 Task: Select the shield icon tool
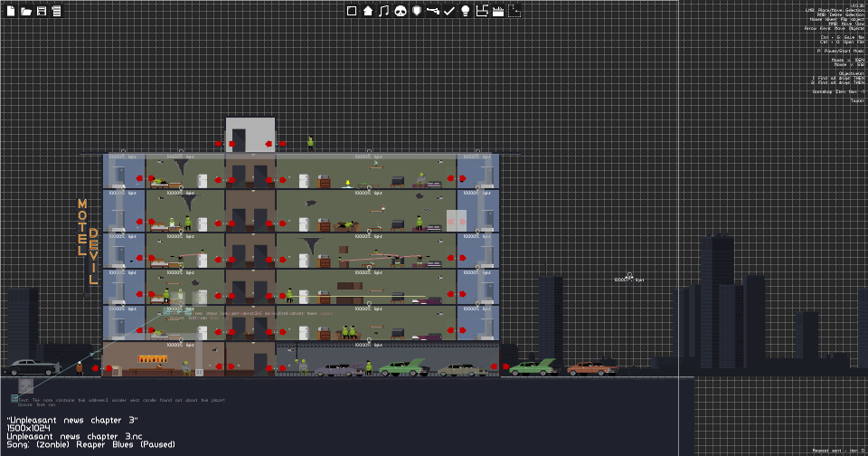417,11
